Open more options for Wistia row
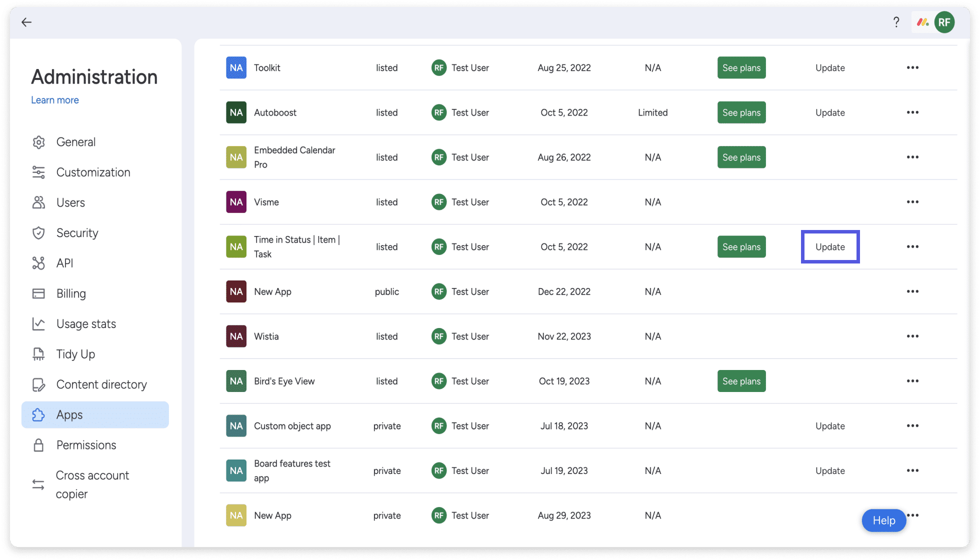Screen dimensions: 980x560 [912, 336]
